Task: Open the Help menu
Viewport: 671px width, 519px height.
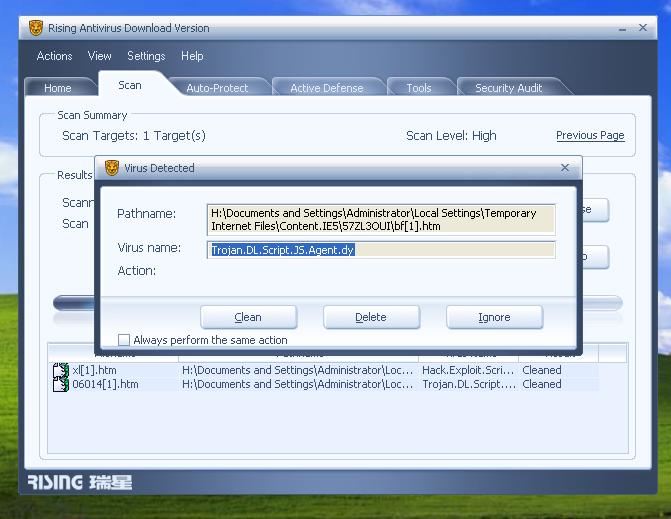Action: point(192,56)
